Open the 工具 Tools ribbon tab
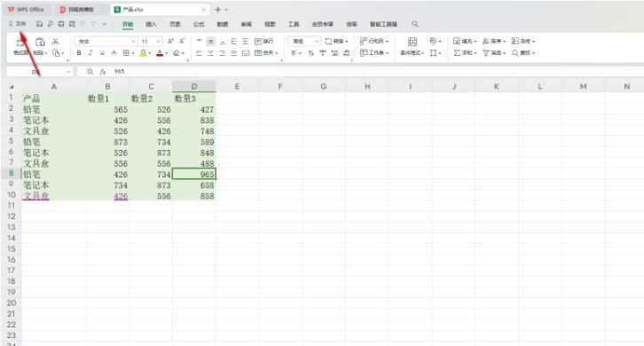644x346 pixels. coord(294,24)
